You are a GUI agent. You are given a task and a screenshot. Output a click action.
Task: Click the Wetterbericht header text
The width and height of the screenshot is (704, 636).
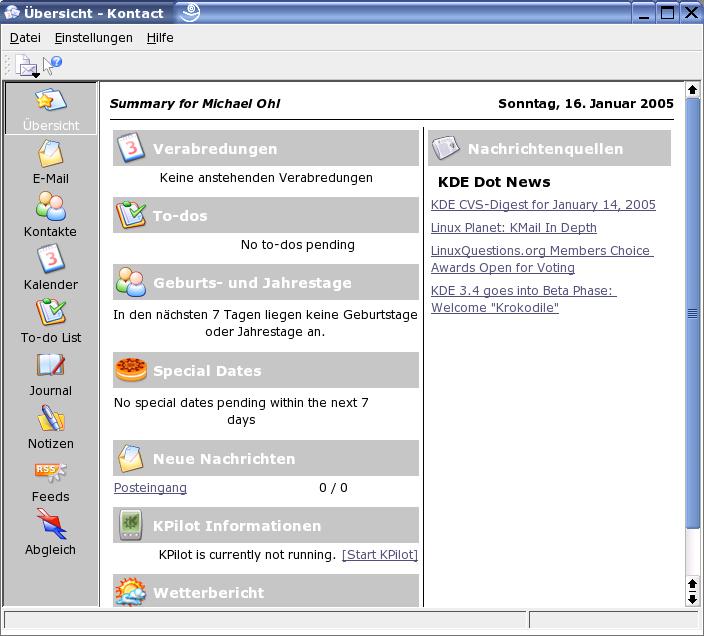click(x=209, y=593)
